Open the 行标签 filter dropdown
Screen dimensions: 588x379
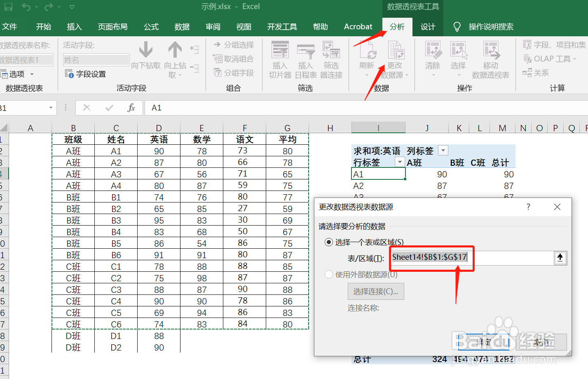tap(399, 162)
